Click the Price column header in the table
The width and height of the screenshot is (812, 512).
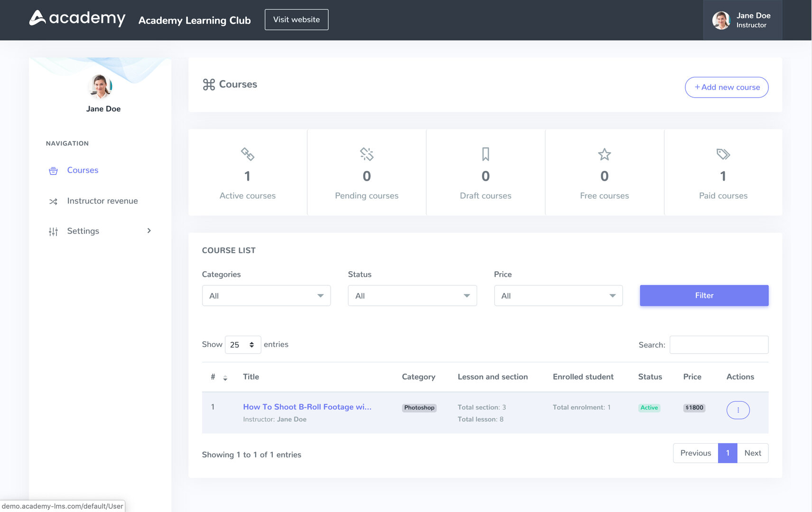coord(692,377)
